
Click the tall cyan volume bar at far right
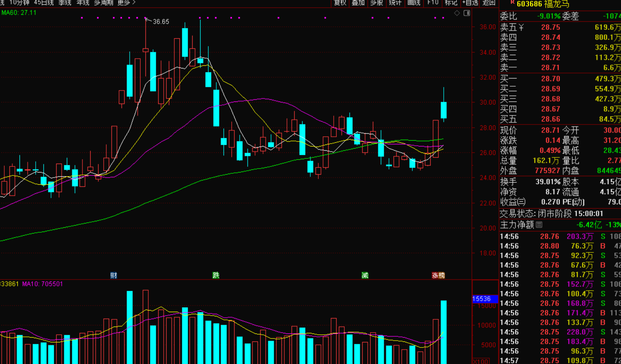pos(444,332)
